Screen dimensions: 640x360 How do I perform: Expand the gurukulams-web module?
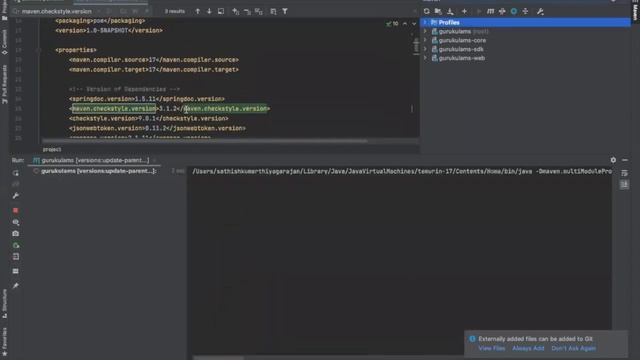pos(425,58)
